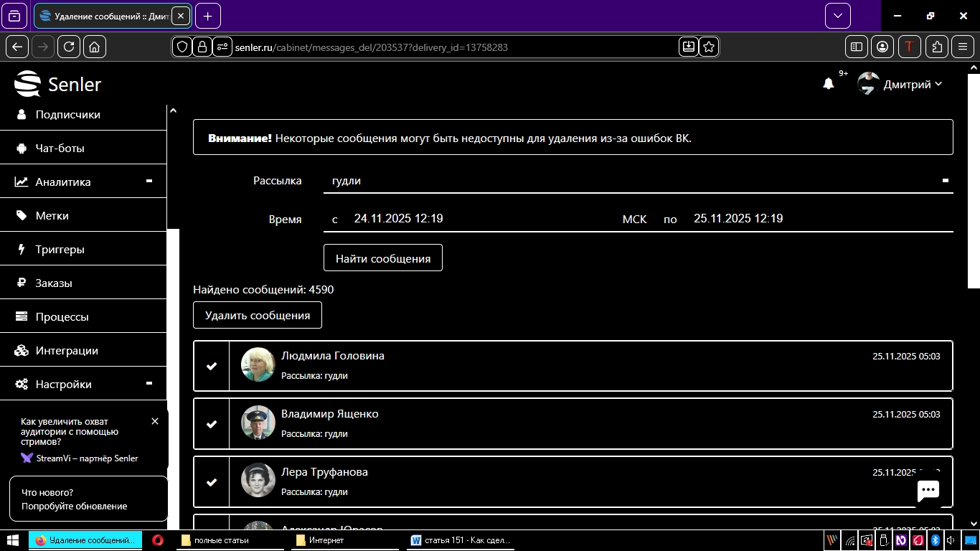The width and height of the screenshot is (980, 551).
Task: Reload the page with refresh icon
Action: 69,47
